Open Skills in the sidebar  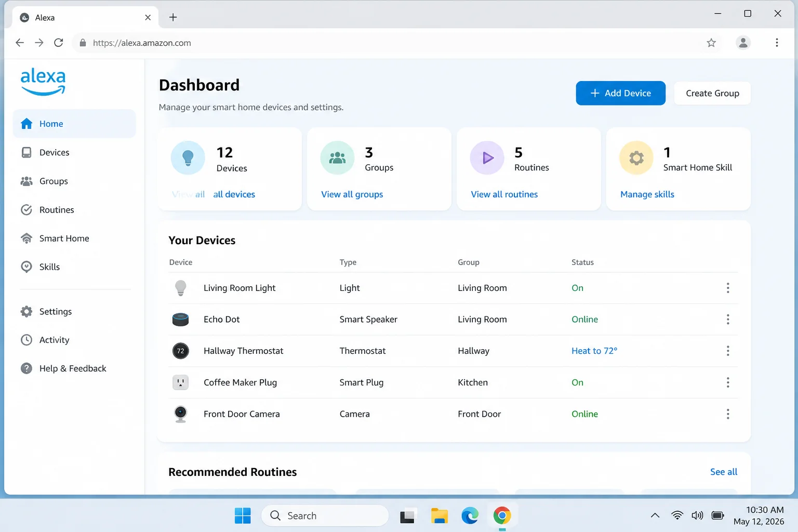[x=74, y=267]
